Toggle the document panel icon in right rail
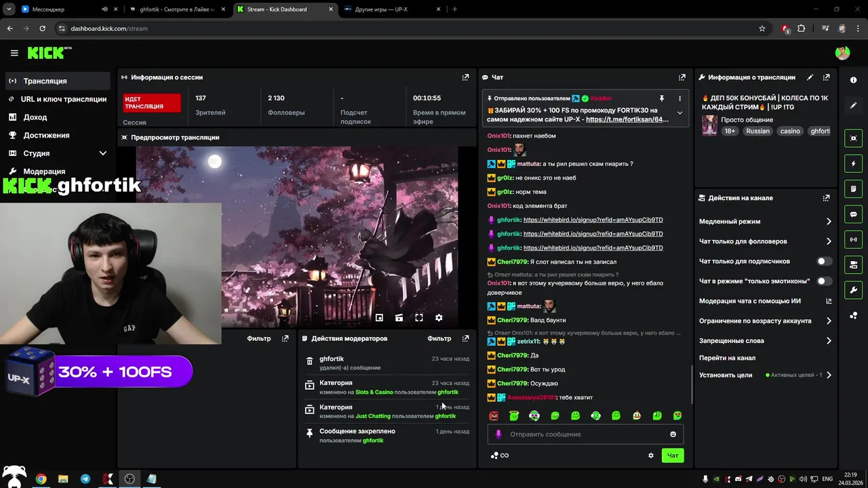 tap(853, 188)
